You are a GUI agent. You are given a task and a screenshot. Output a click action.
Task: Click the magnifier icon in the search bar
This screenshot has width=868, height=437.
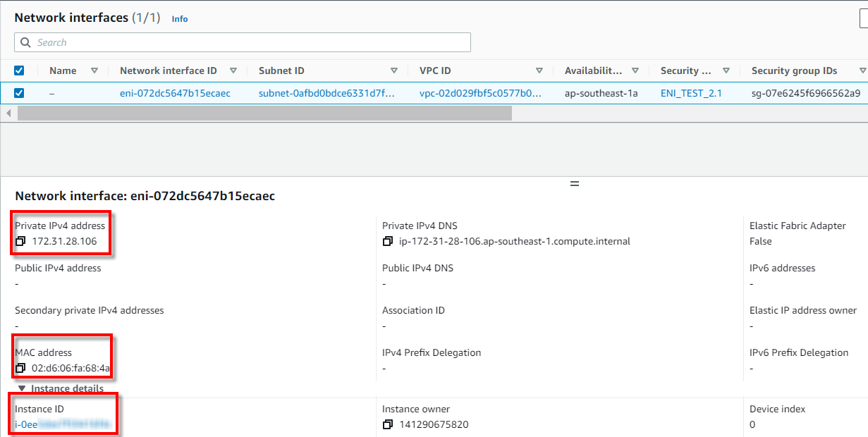point(25,42)
